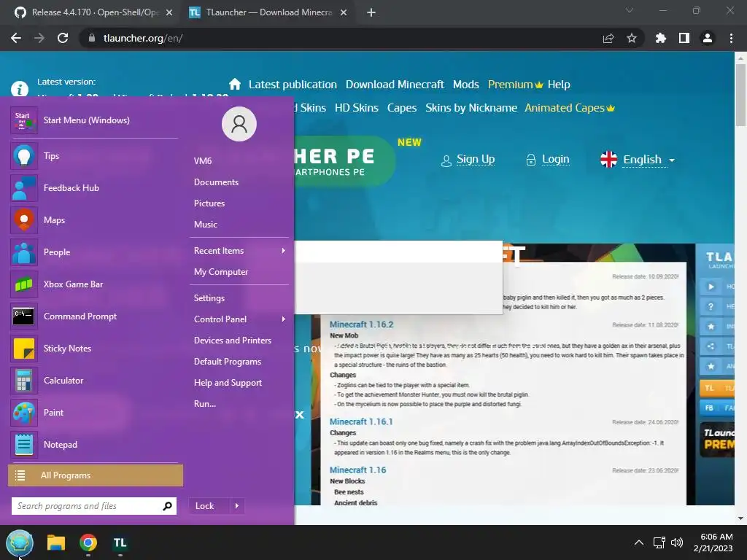Viewport: 747px width, 560px height.
Task: Open Chrome profile icon
Action: tap(708, 38)
